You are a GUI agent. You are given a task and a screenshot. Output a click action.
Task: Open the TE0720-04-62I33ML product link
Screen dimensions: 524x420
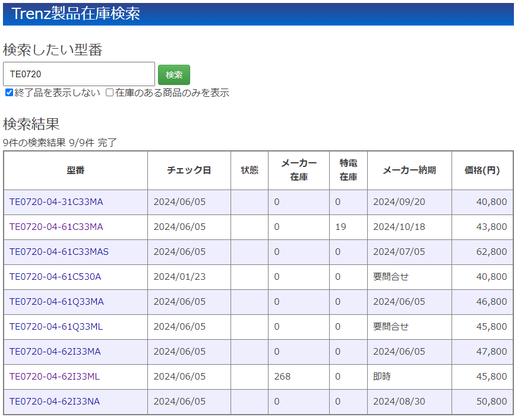click(x=55, y=377)
